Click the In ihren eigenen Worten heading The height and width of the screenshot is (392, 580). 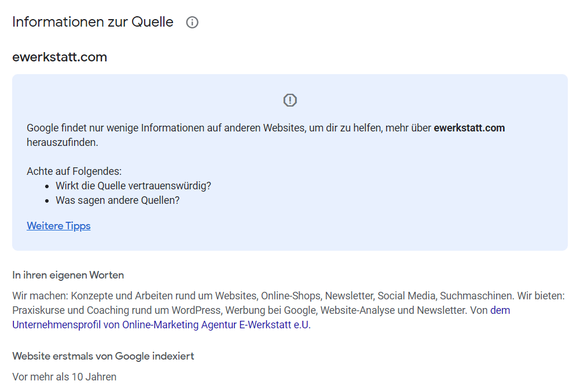point(68,275)
